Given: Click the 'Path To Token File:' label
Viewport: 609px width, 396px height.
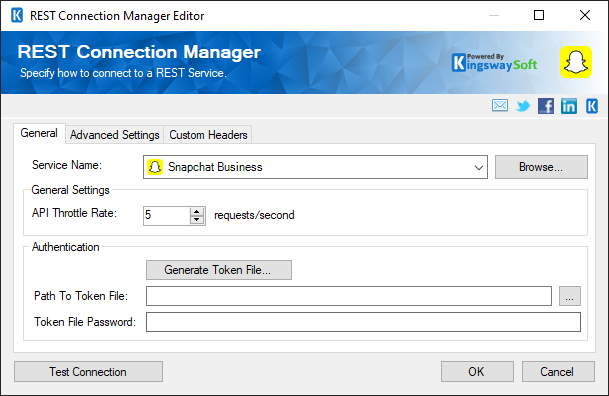Looking at the screenshot, I should (x=81, y=296).
